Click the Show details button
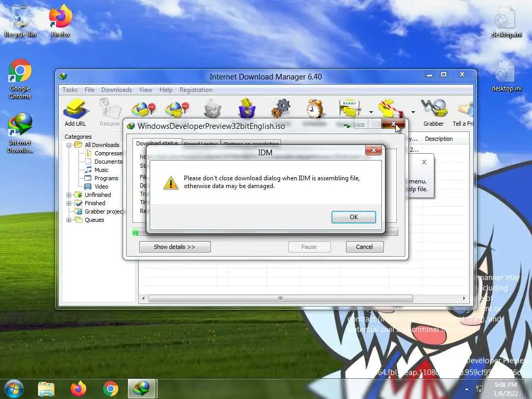Viewport: 532px width, 399px height. (175, 247)
